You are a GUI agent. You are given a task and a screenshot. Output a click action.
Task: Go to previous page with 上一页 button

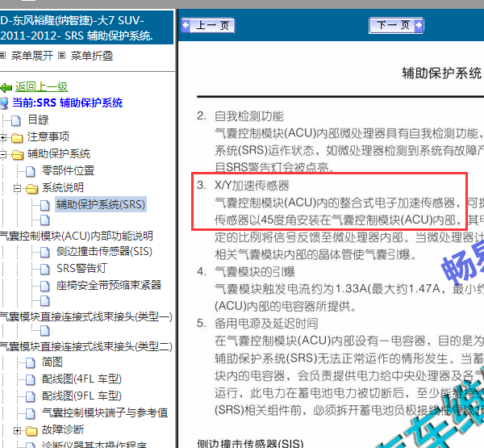click(x=208, y=25)
